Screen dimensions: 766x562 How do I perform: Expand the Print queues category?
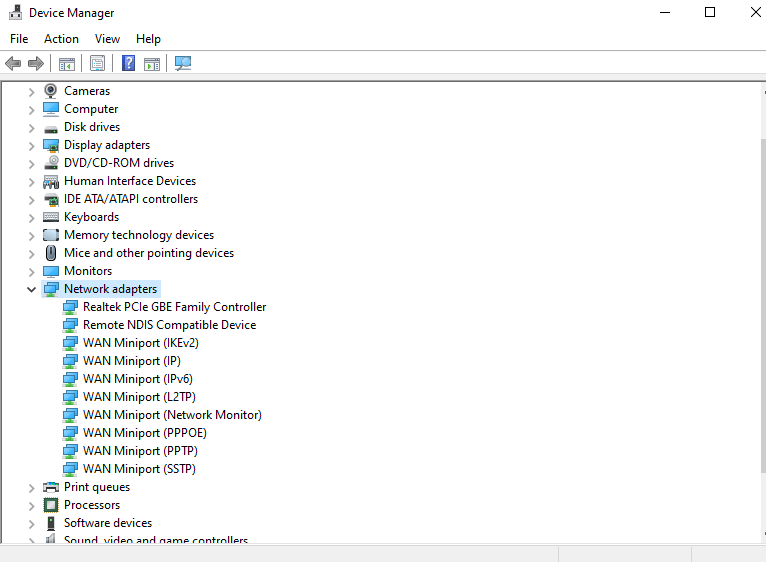31,488
